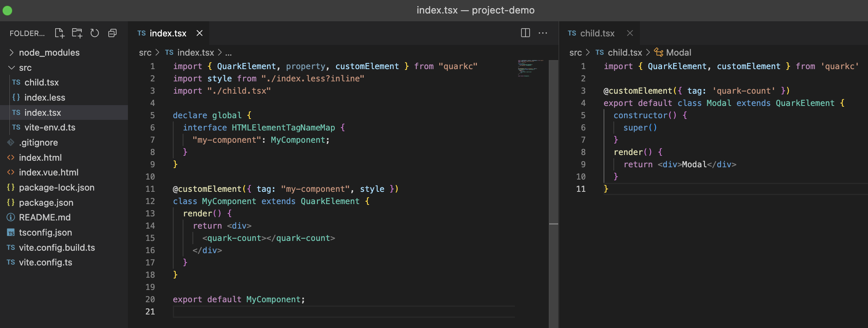The width and height of the screenshot is (868, 328).
Task: Click the FOLDER... explorer section header
Action: pos(27,33)
